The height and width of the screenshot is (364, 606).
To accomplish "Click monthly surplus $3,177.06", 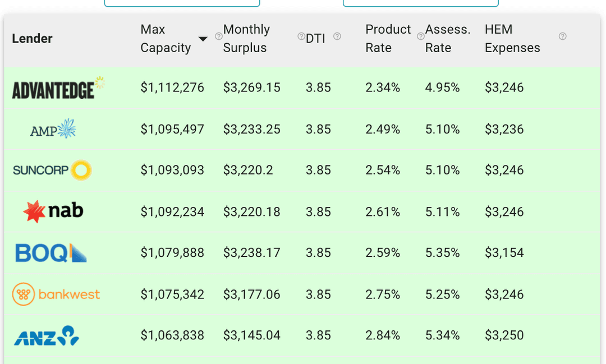I will point(251,294).
